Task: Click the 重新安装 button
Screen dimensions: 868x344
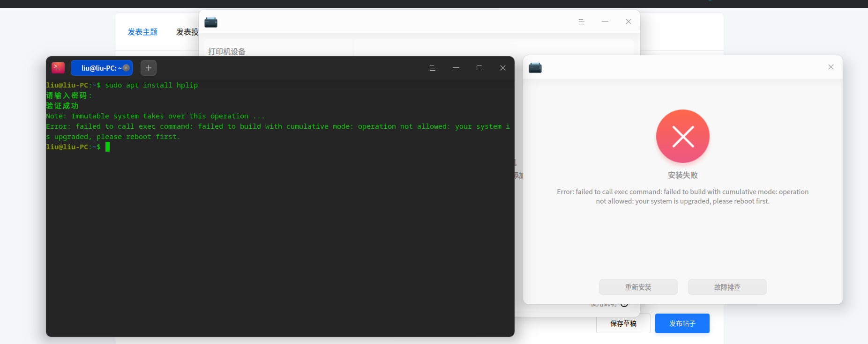Action: coord(638,287)
